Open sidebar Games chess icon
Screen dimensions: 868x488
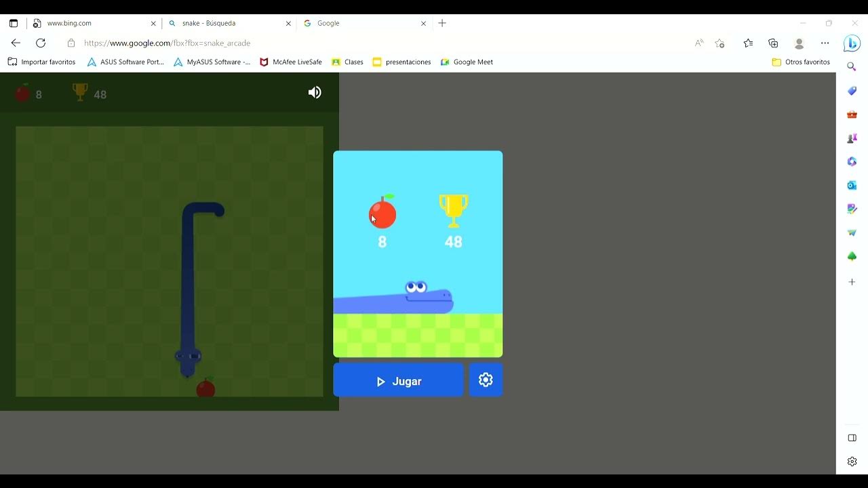[x=852, y=138]
